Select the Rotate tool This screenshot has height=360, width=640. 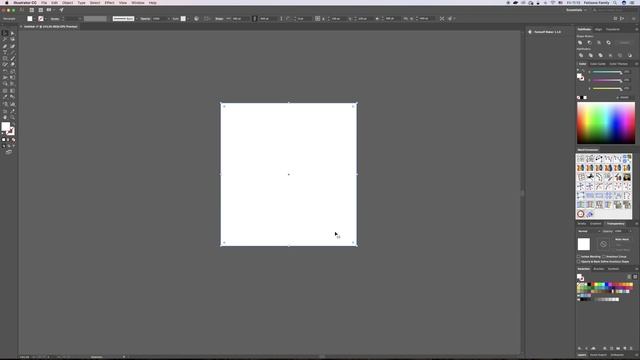(5, 71)
